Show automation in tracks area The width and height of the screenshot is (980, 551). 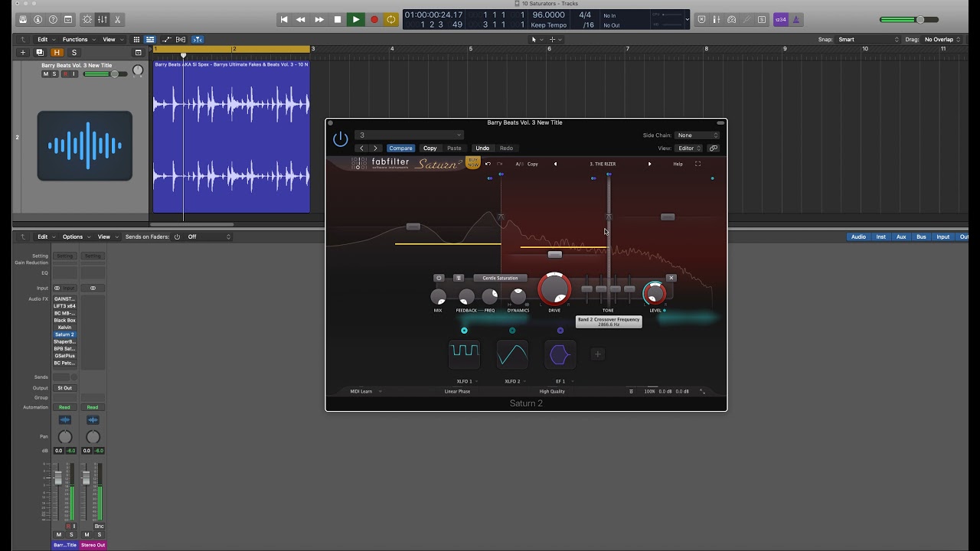tap(166, 40)
